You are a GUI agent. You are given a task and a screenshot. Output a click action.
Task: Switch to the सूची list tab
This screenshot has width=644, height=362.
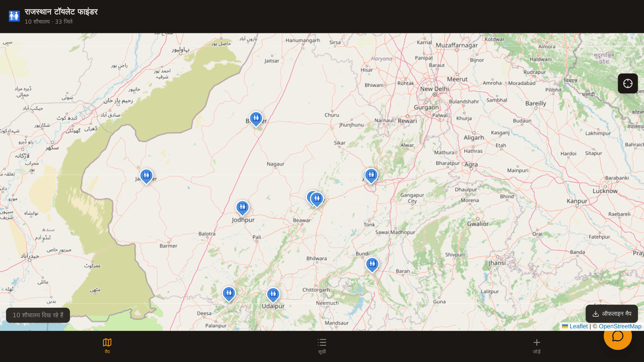coord(322,346)
